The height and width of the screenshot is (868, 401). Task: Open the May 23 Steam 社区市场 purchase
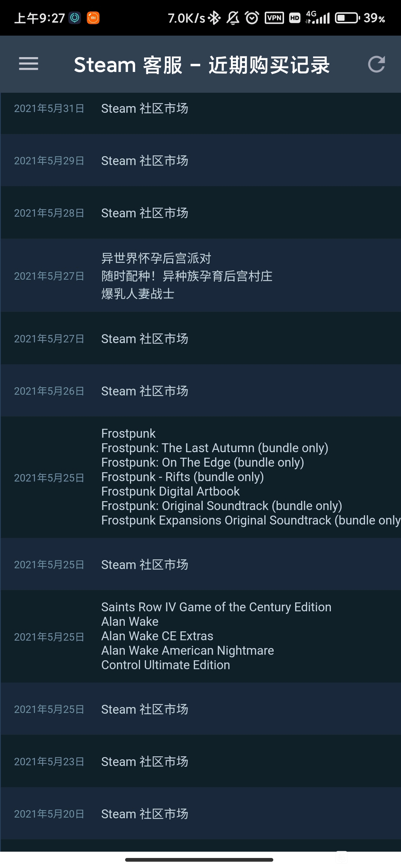click(x=200, y=762)
